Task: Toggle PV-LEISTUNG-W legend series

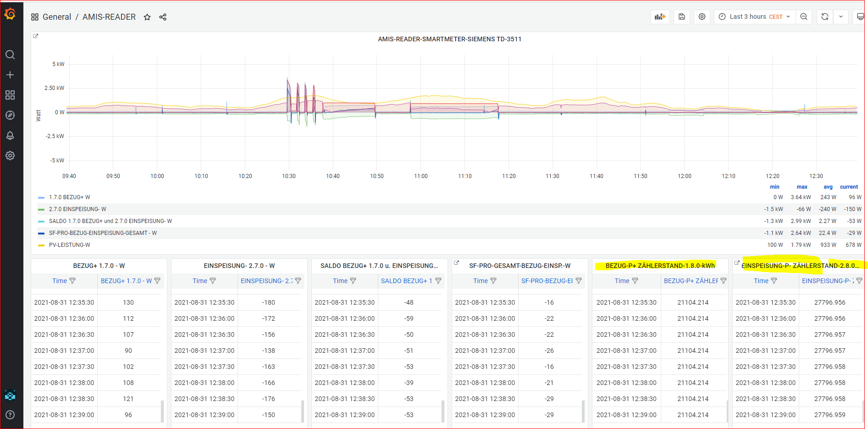Action: click(70, 245)
